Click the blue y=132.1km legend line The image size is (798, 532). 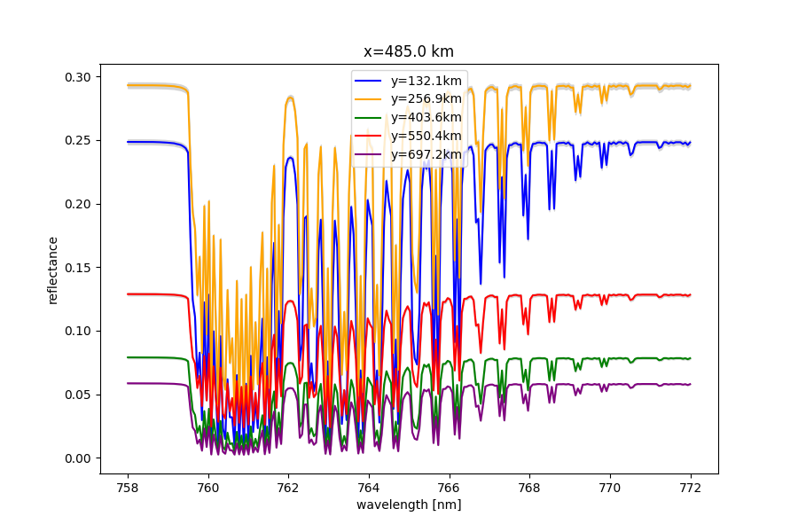tap(368, 81)
